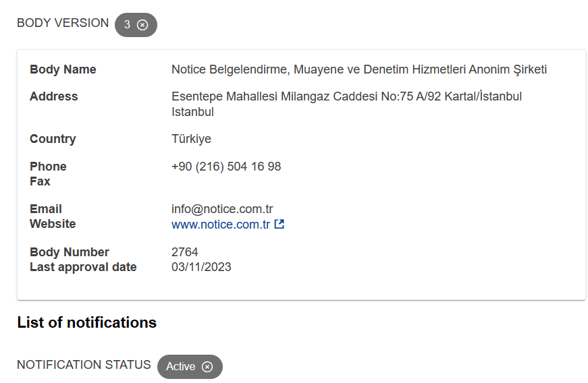Select the body version 3 chip

(136, 25)
